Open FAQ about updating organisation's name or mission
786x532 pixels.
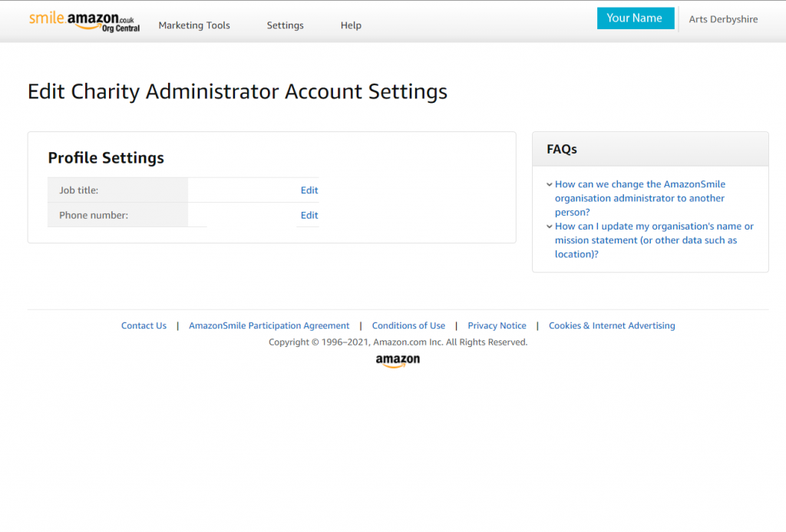(x=654, y=240)
